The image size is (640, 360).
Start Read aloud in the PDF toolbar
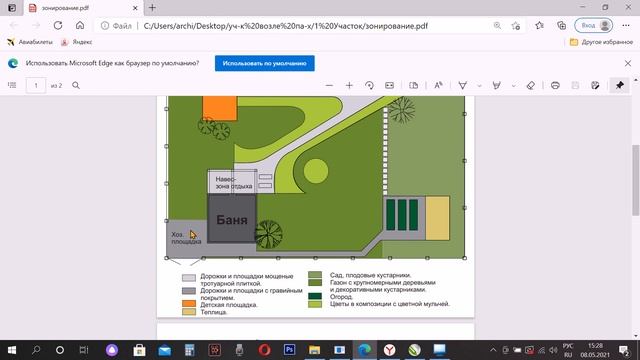(x=438, y=85)
